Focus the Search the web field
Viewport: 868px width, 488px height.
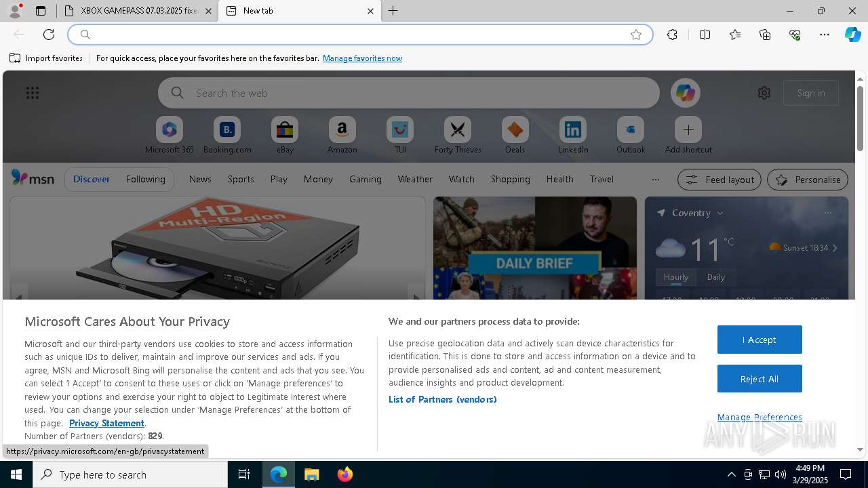tap(408, 93)
